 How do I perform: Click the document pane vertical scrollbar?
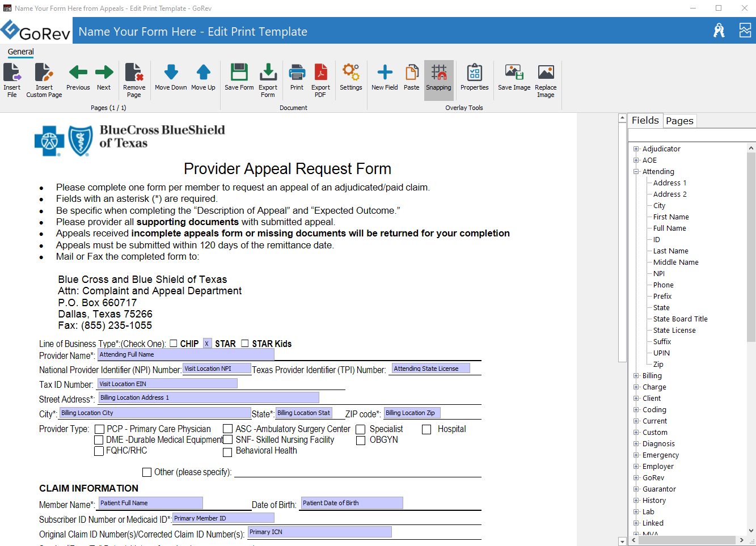tap(622, 244)
